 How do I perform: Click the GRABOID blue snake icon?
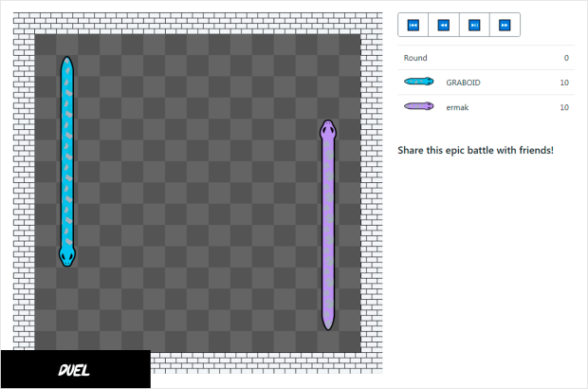[419, 82]
